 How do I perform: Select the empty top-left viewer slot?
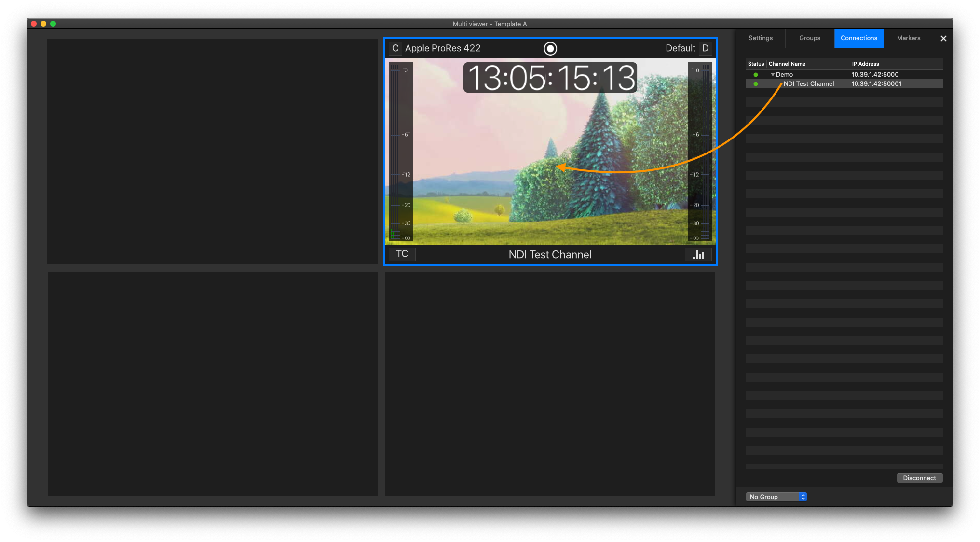pos(212,152)
